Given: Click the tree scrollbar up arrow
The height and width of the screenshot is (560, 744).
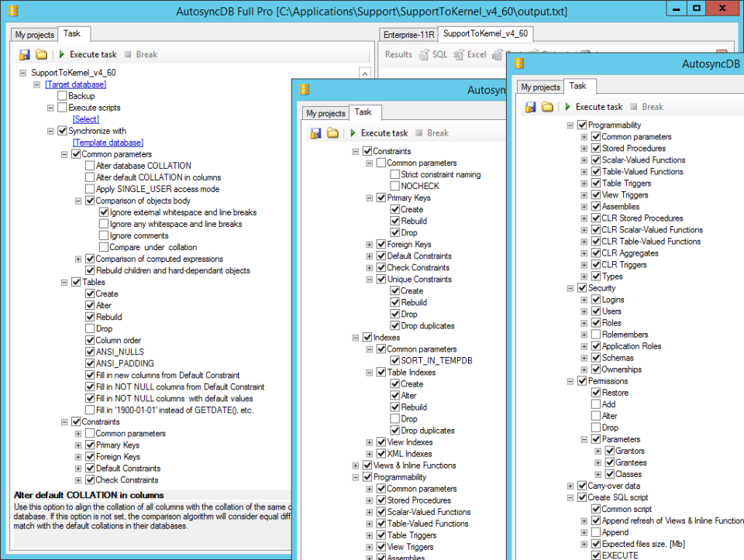Looking at the screenshot, I should pyautogui.click(x=364, y=71).
